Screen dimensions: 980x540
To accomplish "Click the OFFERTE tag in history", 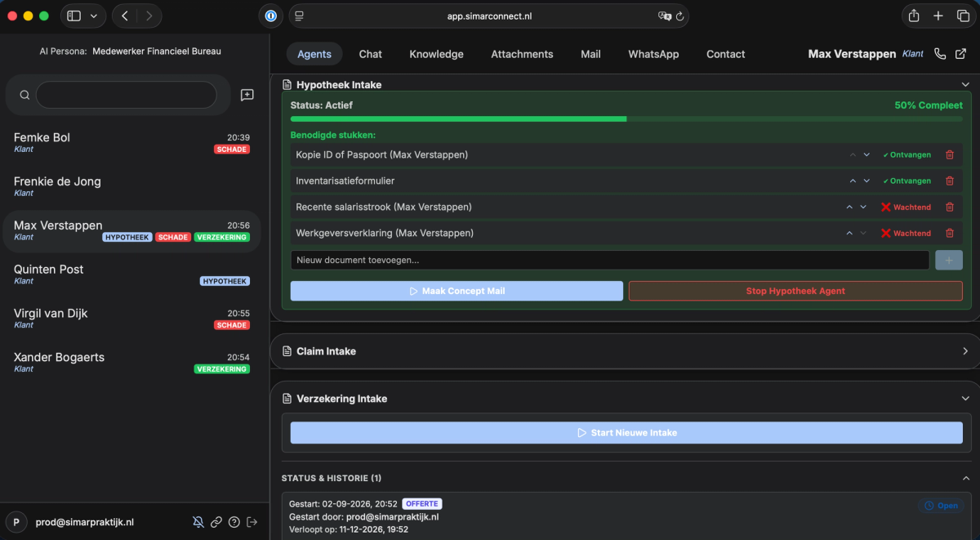I will click(422, 504).
